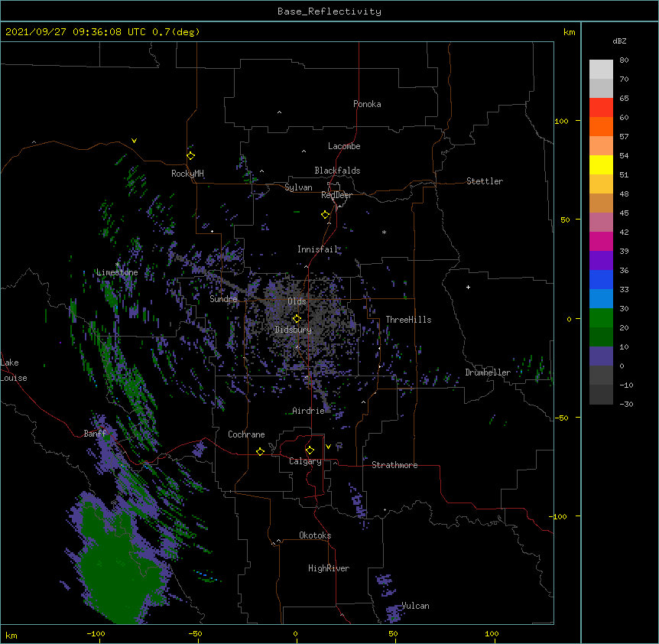Click the 45 value on the dBZ legend
Screen dimensions: 659x644
pos(624,213)
